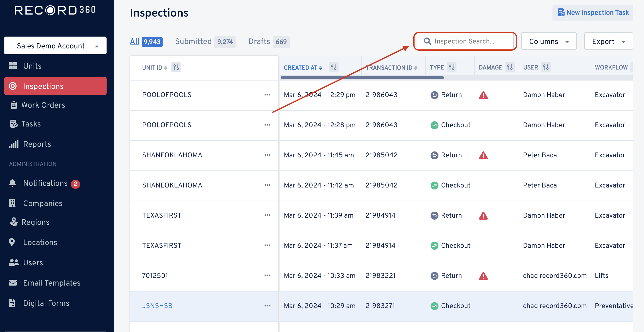Screen dimensions: 644x332
Task: Click transaction ID 21985042 in Return row
Action: point(381,155)
